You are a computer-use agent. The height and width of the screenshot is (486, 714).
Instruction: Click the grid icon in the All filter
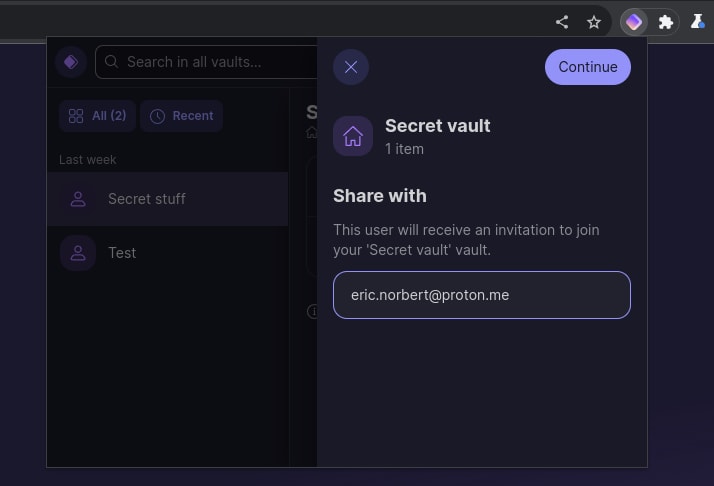[76, 116]
